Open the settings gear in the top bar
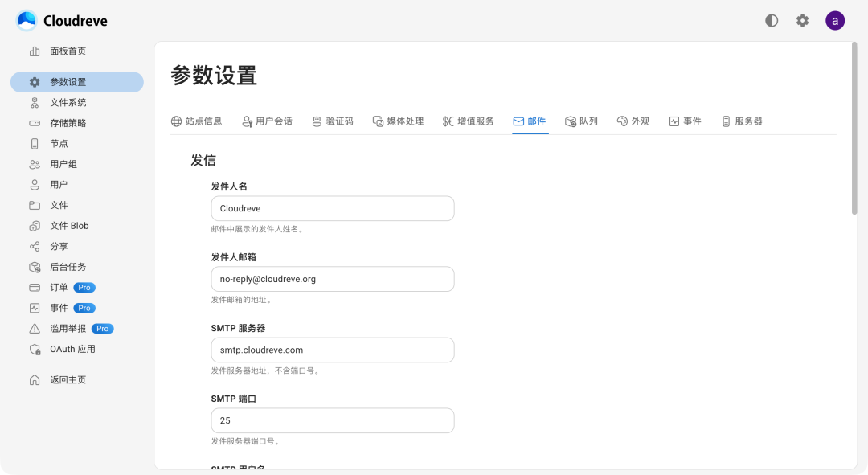 tap(802, 20)
